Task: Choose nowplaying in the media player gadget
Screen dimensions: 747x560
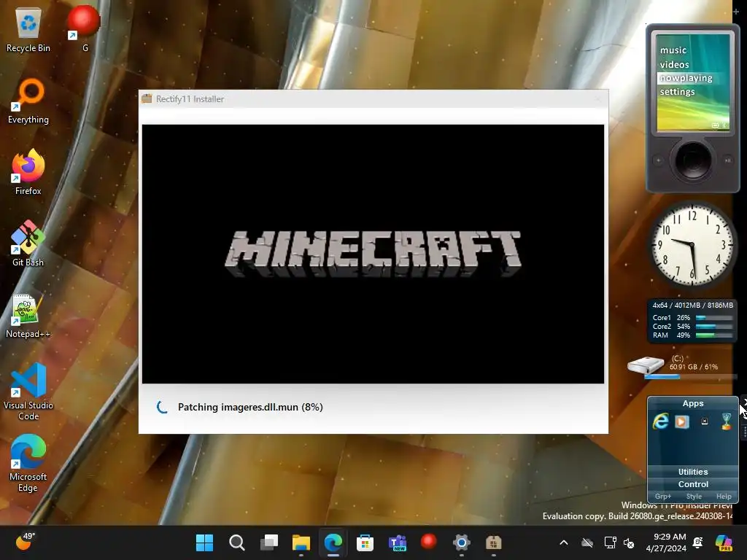Action: 686,78
